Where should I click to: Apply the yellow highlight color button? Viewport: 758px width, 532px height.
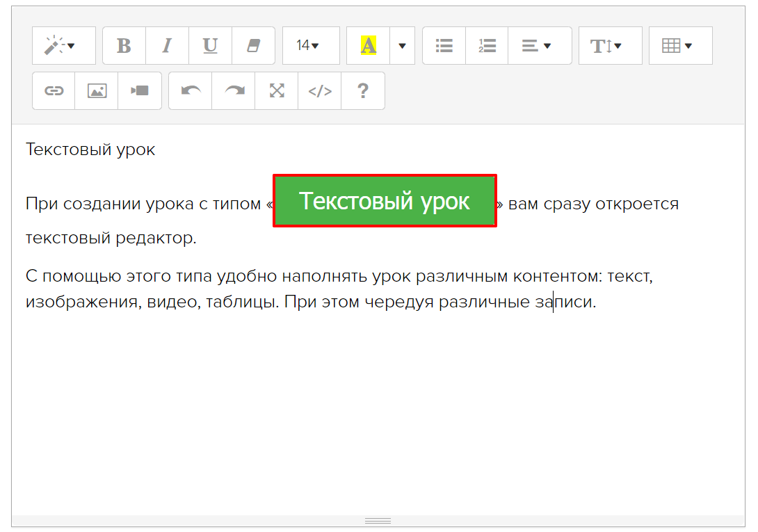click(x=368, y=46)
